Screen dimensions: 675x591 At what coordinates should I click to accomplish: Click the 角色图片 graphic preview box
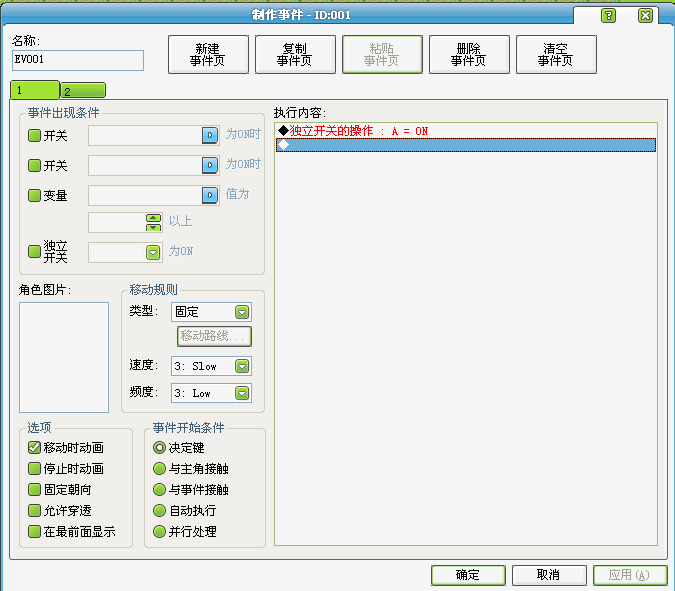[64, 357]
